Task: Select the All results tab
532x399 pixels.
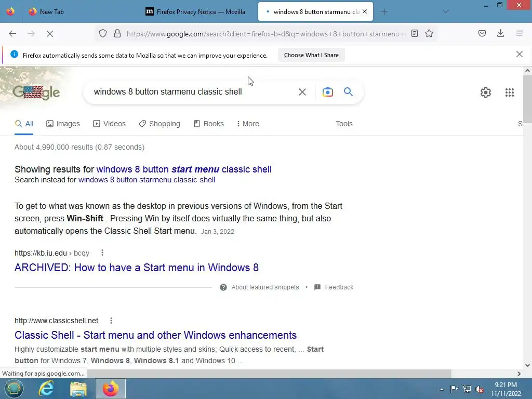Action: [x=24, y=124]
